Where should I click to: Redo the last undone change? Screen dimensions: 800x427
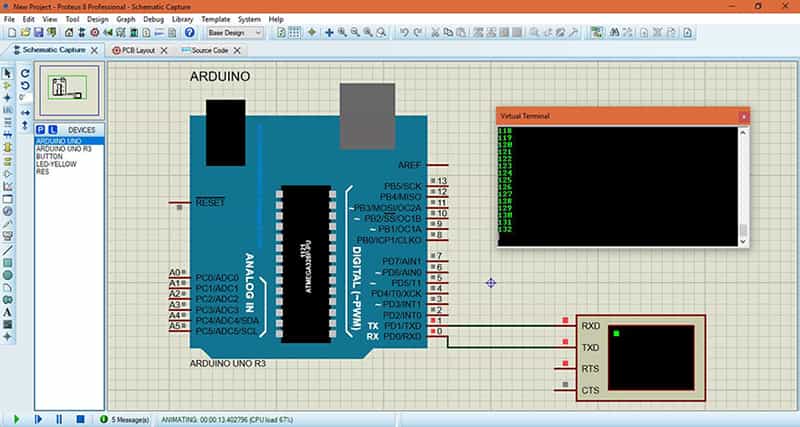point(417,33)
